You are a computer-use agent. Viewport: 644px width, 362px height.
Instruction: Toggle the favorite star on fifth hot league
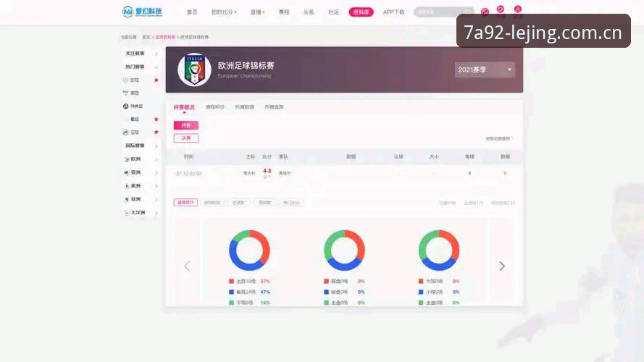156,132
